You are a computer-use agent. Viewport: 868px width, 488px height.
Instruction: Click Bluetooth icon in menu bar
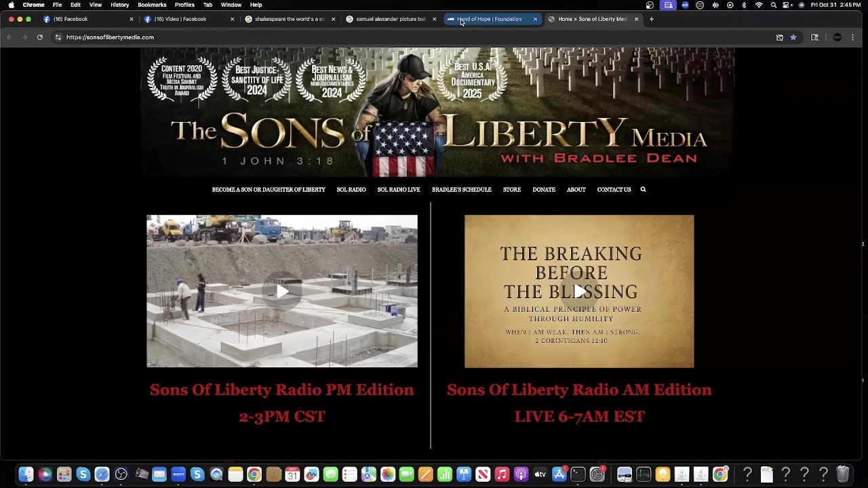pyautogui.click(x=744, y=5)
